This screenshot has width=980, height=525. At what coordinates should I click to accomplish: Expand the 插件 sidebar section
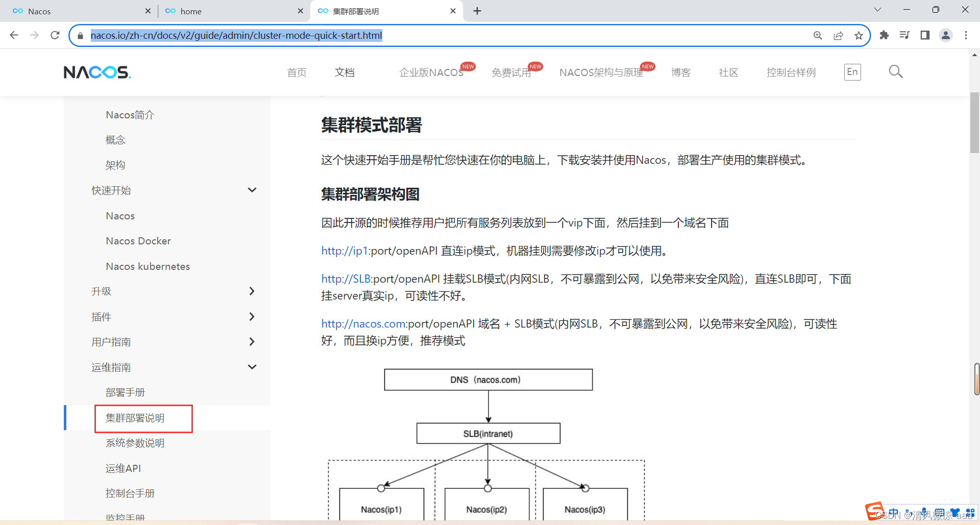coord(252,317)
